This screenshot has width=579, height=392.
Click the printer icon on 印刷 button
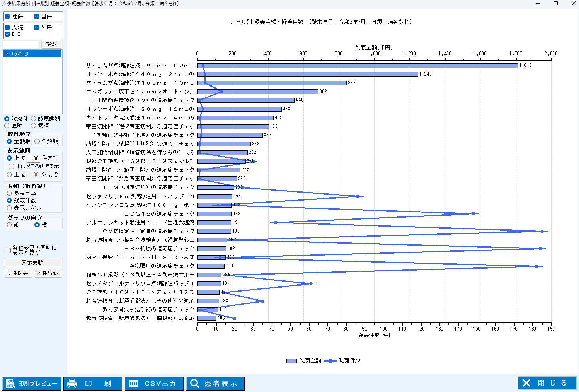(72, 383)
